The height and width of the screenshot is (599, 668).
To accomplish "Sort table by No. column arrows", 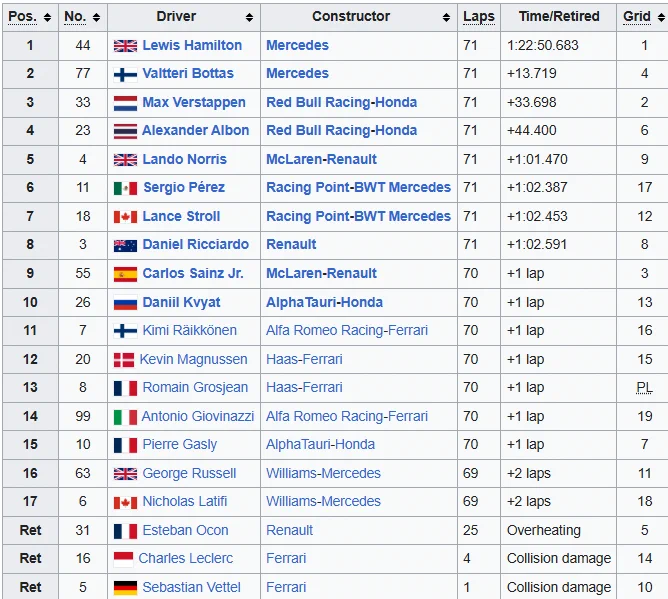I will pos(96,17).
